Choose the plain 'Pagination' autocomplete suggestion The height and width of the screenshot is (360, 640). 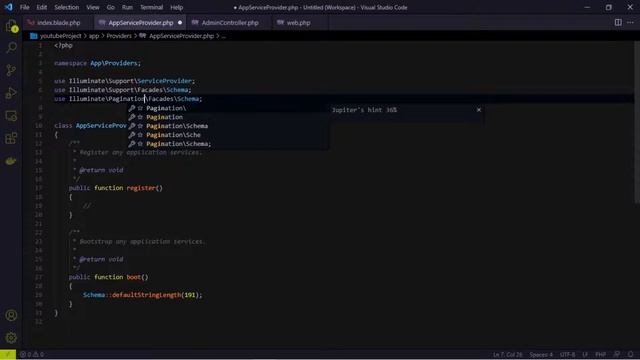229,117
